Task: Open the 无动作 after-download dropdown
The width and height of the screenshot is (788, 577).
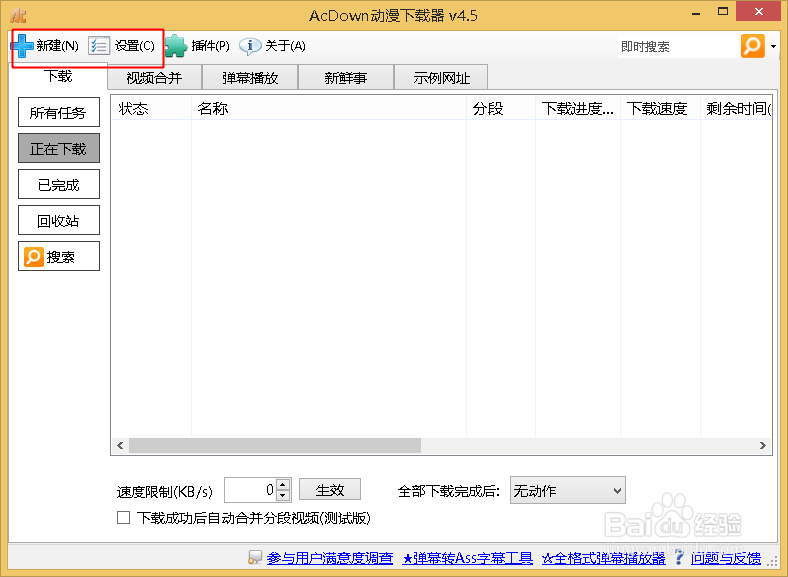Action: (x=567, y=491)
